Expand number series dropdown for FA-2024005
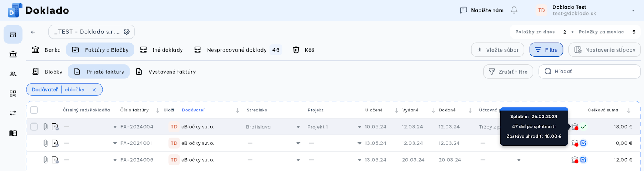 pyautogui.click(x=115, y=160)
